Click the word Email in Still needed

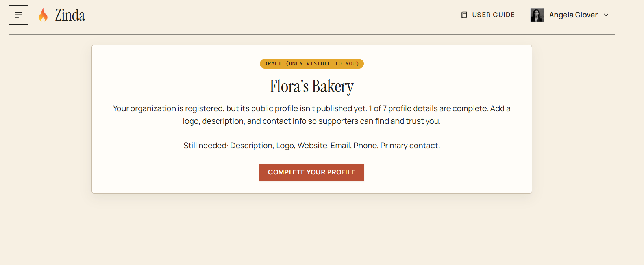(341, 146)
